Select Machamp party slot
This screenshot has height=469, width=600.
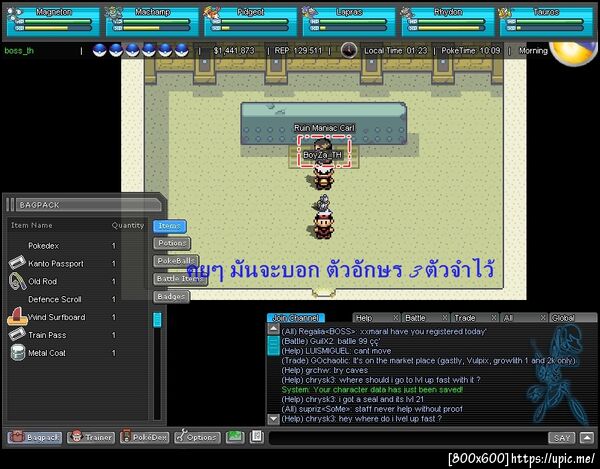coord(152,22)
